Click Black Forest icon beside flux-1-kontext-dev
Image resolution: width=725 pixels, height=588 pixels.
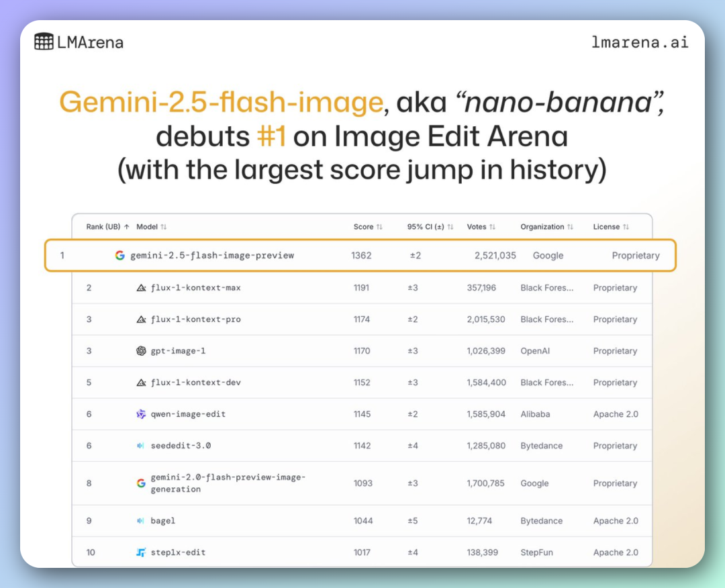(x=141, y=383)
